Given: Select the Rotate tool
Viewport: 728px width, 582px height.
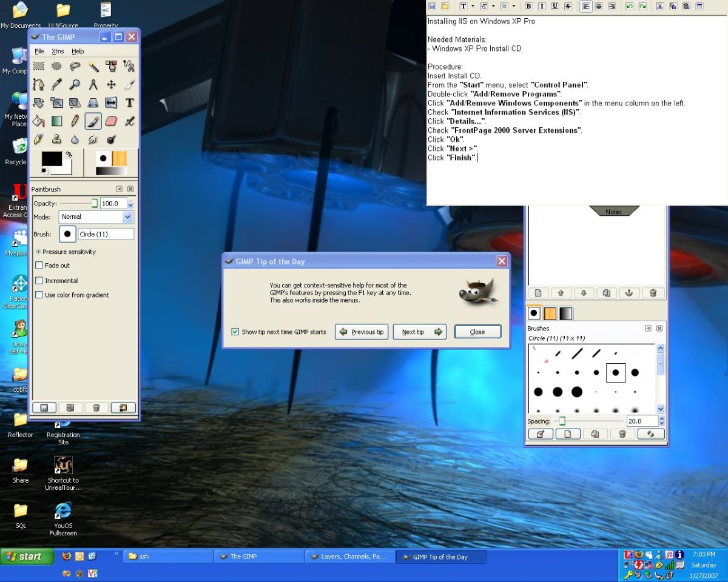Looking at the screenshot, I should (39, 103).
